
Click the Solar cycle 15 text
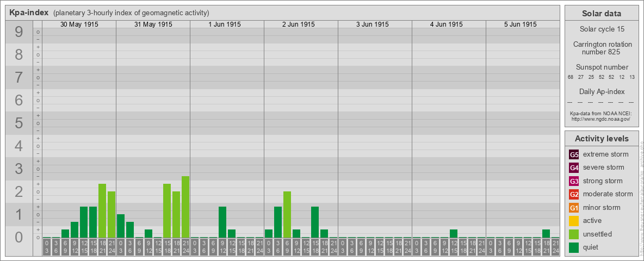point(602,29)
